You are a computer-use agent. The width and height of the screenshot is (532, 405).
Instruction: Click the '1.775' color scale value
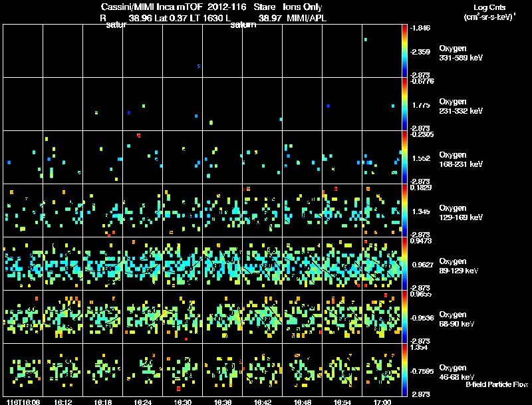(421, 105)
